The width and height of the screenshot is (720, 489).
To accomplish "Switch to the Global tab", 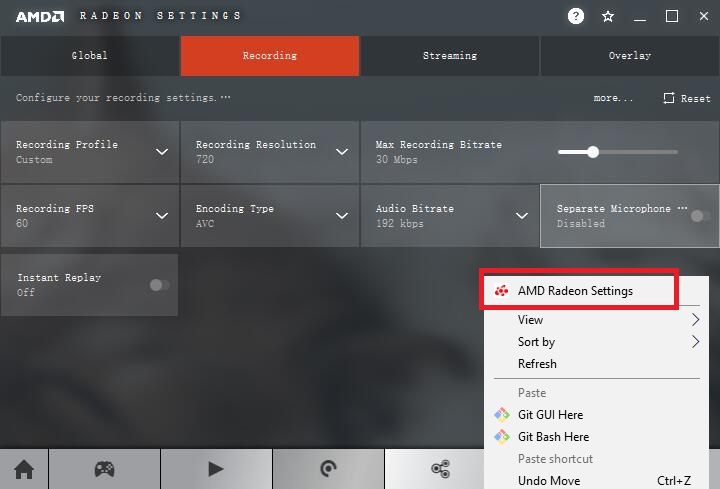I will pos(90,56).
